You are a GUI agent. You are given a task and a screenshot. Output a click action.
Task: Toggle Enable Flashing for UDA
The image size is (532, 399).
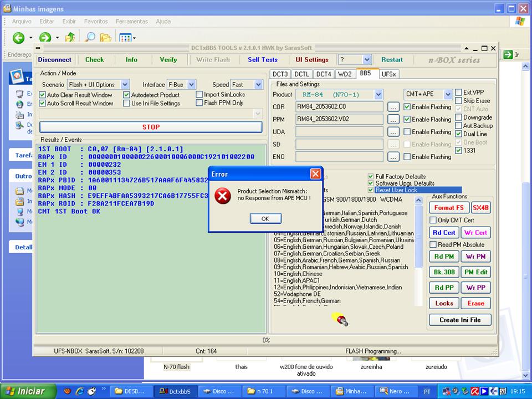tap(407, 132)
